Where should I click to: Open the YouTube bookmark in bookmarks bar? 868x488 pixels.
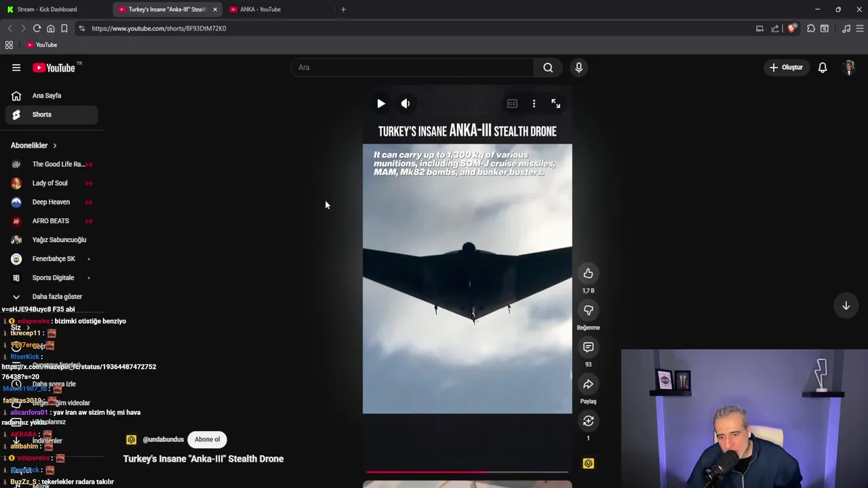[42, 45]
